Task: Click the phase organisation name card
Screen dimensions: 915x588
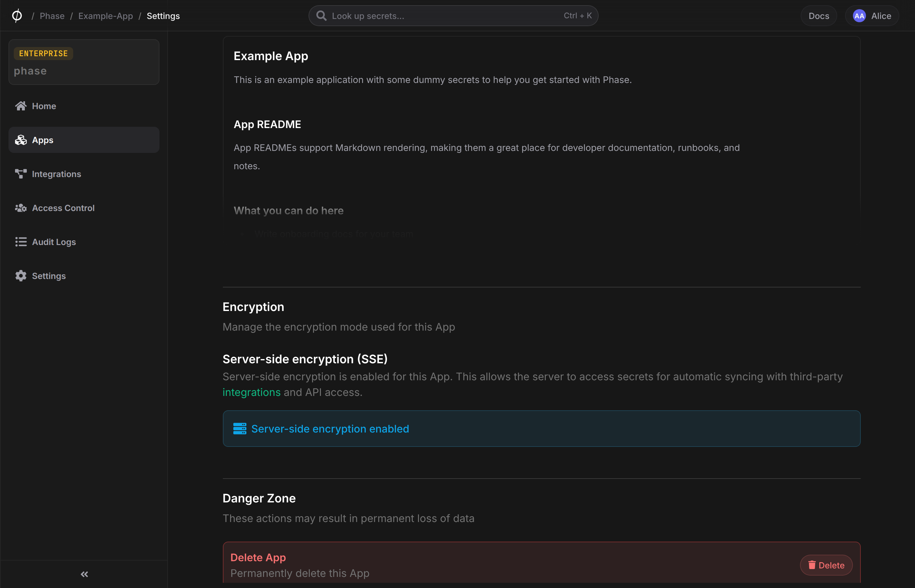Action: coord(84,62)
